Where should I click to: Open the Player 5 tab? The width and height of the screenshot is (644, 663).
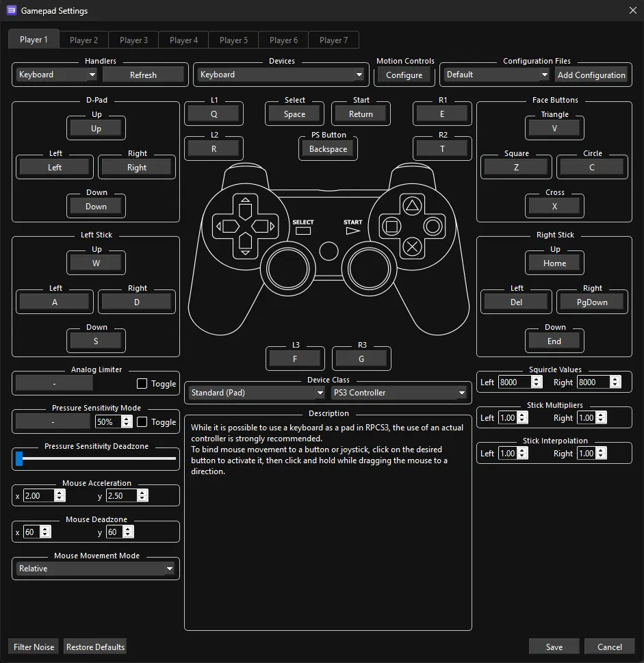[233, 40]
